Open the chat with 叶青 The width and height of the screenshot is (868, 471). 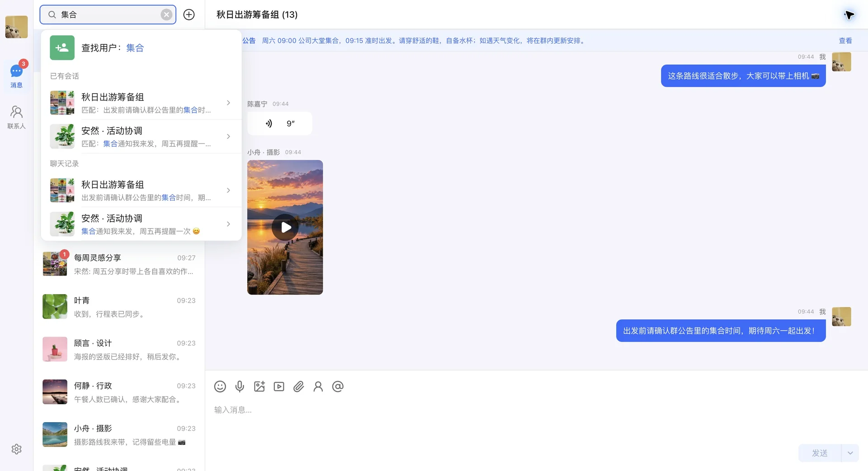pyautogui.click(x=119, y=307)
